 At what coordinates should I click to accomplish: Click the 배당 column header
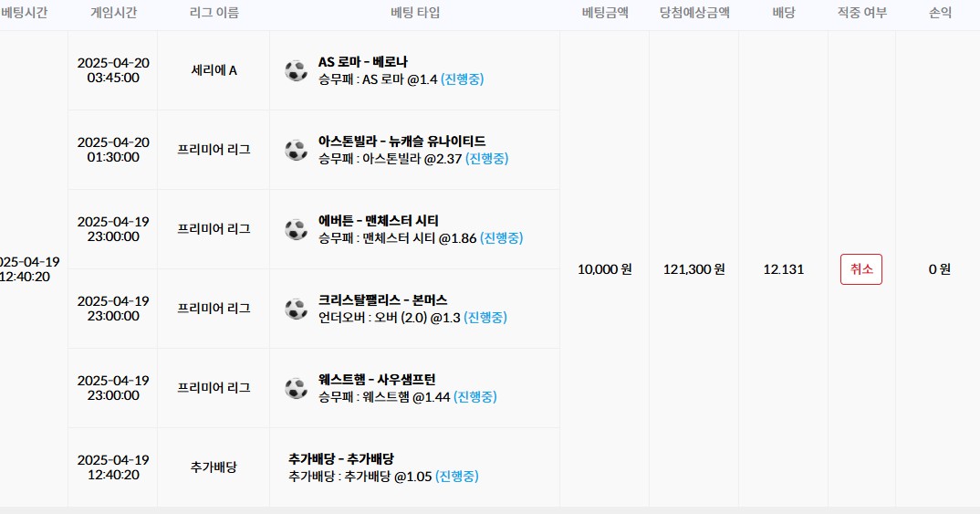pos(783,14)
